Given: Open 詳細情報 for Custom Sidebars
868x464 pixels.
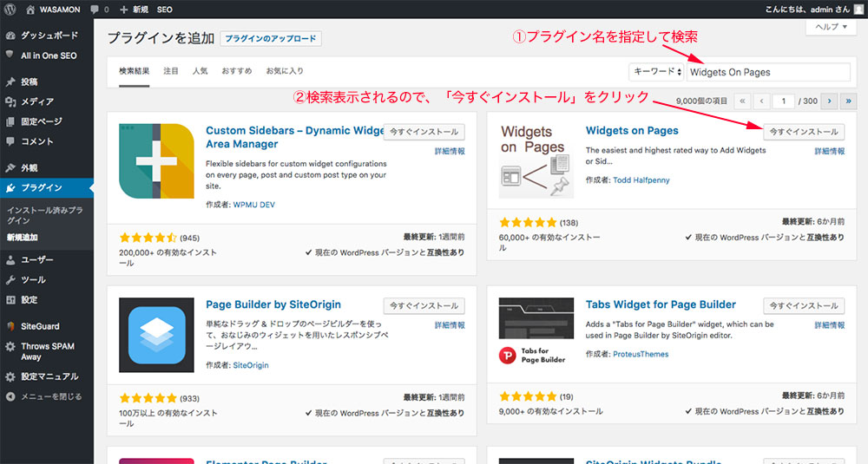Looking at the screenshot, I should [450, 151].
